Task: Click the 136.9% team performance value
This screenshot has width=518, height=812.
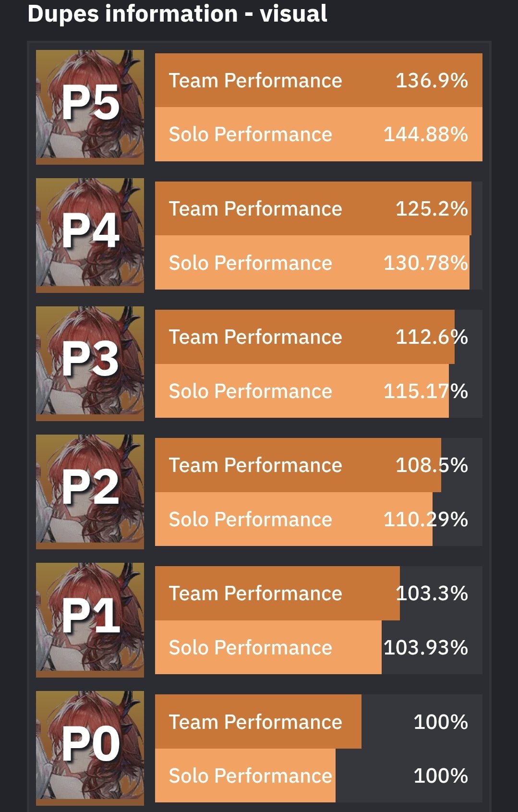Action: click(431, 81)
